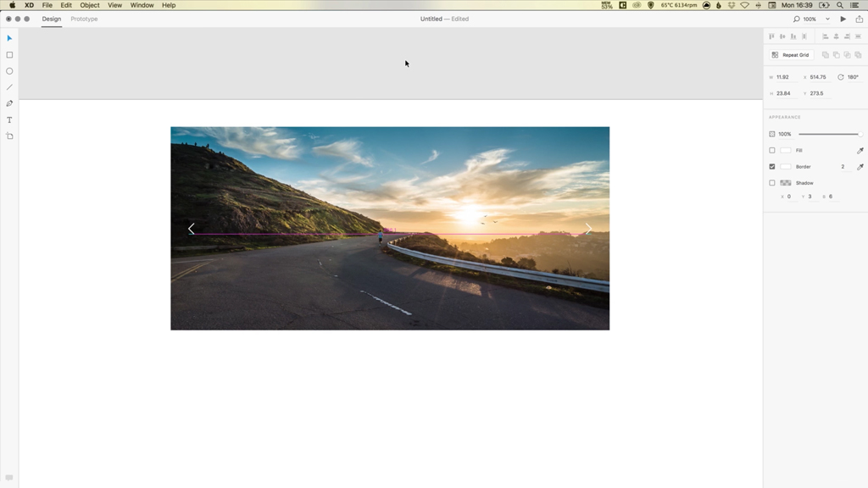Screen dimensions: 868x488
Task: Disable the Border checkbox
Action: point(772,166)
